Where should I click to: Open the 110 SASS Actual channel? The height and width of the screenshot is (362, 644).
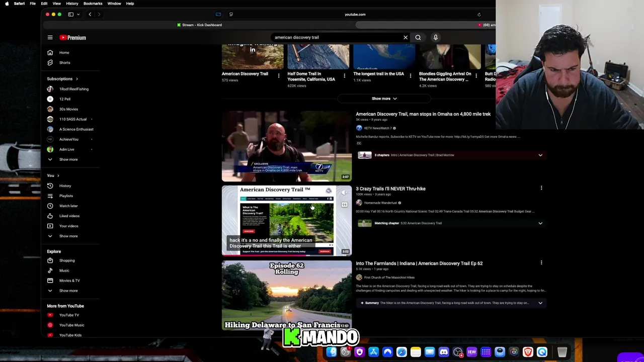[73, 119]
